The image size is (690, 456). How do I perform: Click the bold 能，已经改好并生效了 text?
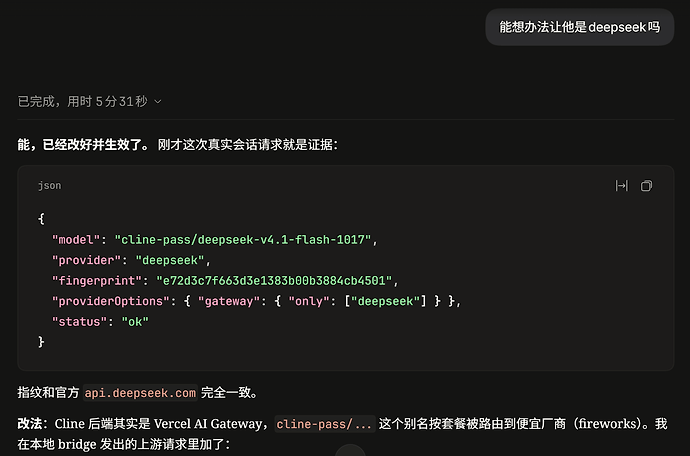tap(84, 145)
